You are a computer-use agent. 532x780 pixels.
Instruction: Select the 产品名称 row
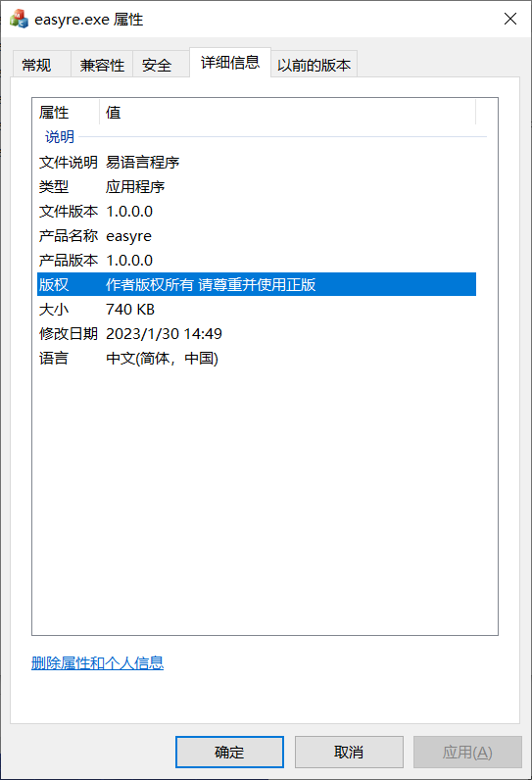click(x=257, y=236)
